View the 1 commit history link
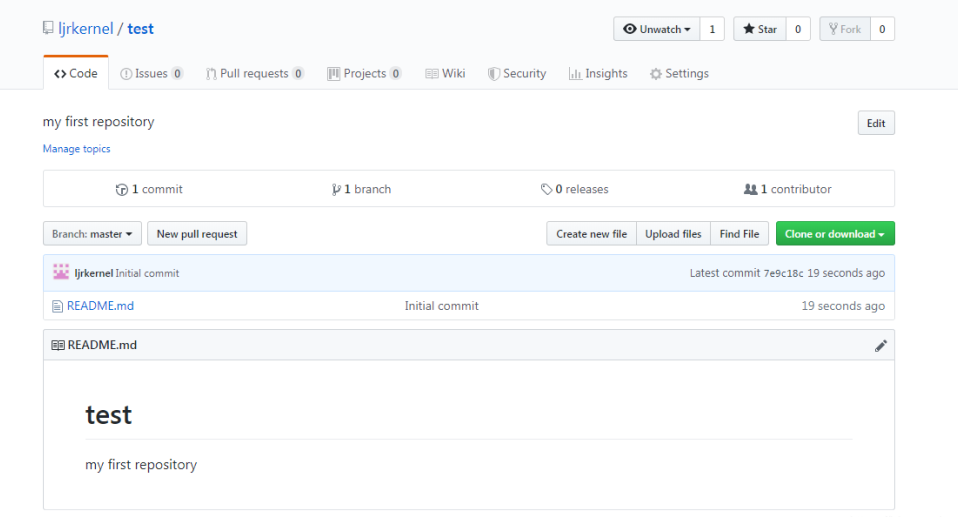The image size is (958, 517). coord(149,189)
